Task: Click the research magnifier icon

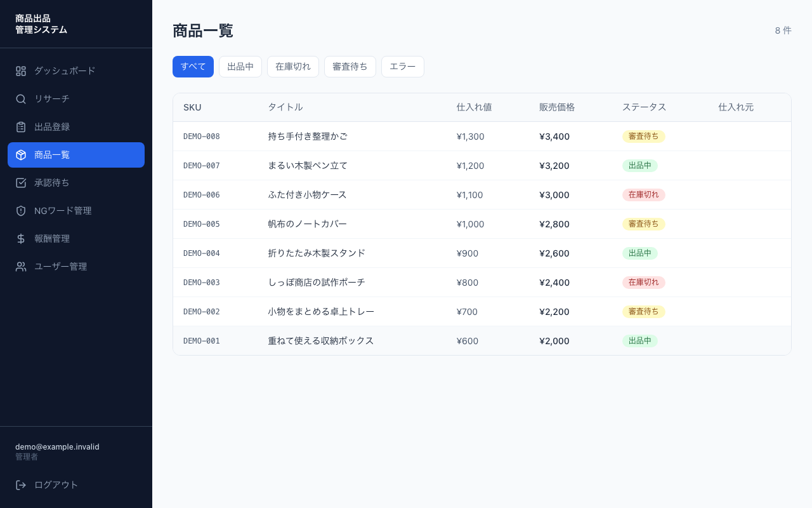Action: tap(21, 99)
